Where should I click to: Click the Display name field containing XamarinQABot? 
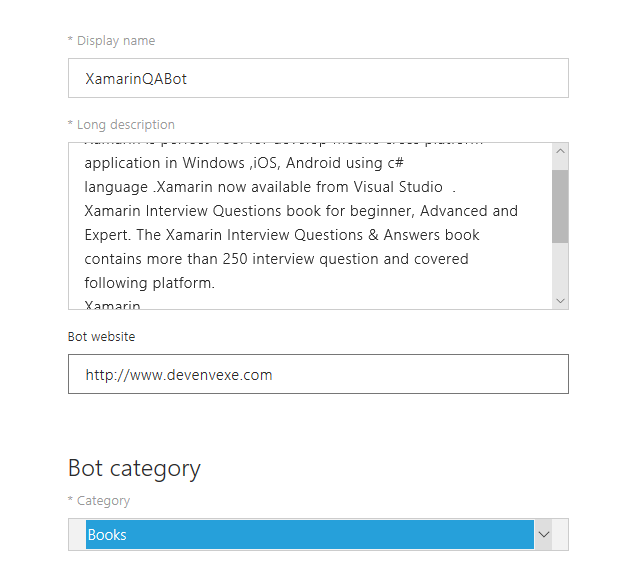[x=318, y=78]
